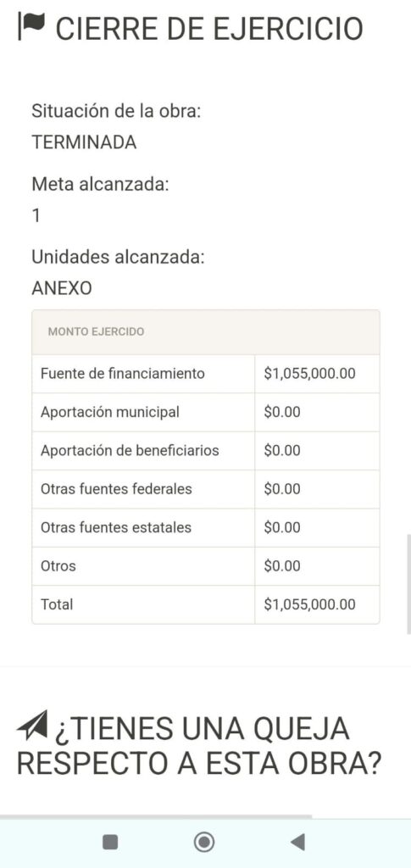Screen dimensions: 411x868
Task: Tap the Total amount $1,055,000.00
Action: 310,604
